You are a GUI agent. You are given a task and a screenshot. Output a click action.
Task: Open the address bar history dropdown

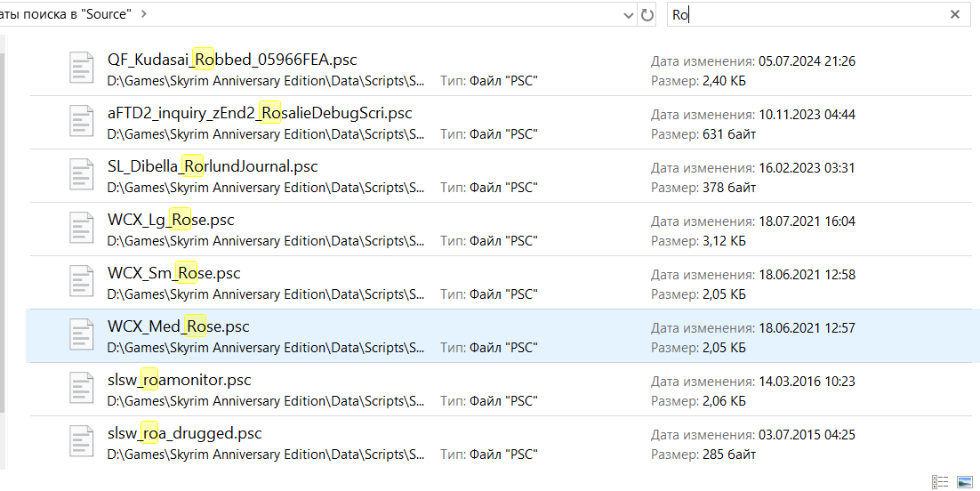pyautogui.click(x=629, y=16)
